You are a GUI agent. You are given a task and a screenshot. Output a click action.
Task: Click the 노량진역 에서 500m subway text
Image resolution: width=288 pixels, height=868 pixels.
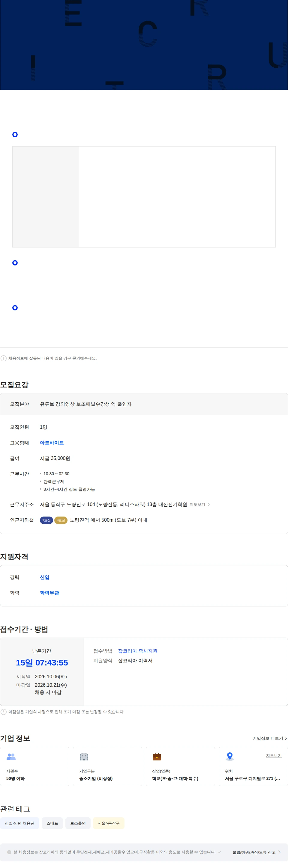[108, 520]
